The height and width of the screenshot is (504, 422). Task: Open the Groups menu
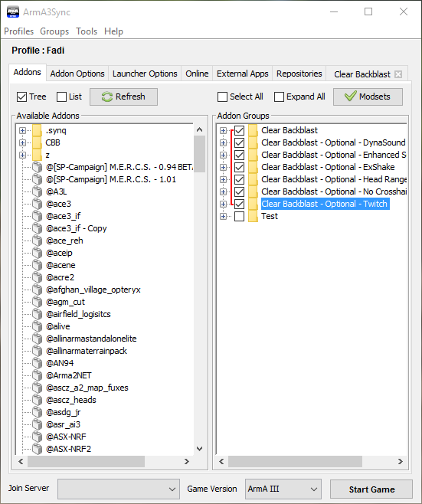pos(54,31)
